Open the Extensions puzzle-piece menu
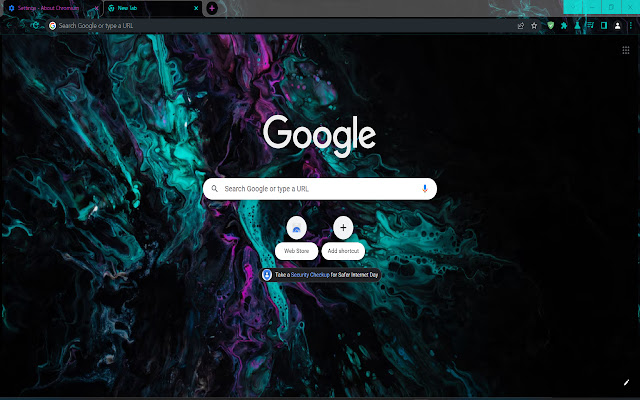This screenshot has height=400, width=640. pyautogui.click(x=564, y=26)
